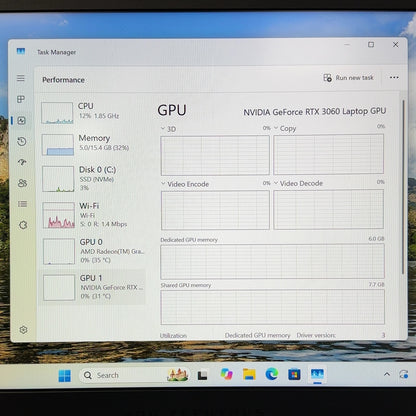This screenshot has height=416, width=416.
Task: Open the black terminal-style taskbar app
Action: pyautogui.click(x=202, y=376)
